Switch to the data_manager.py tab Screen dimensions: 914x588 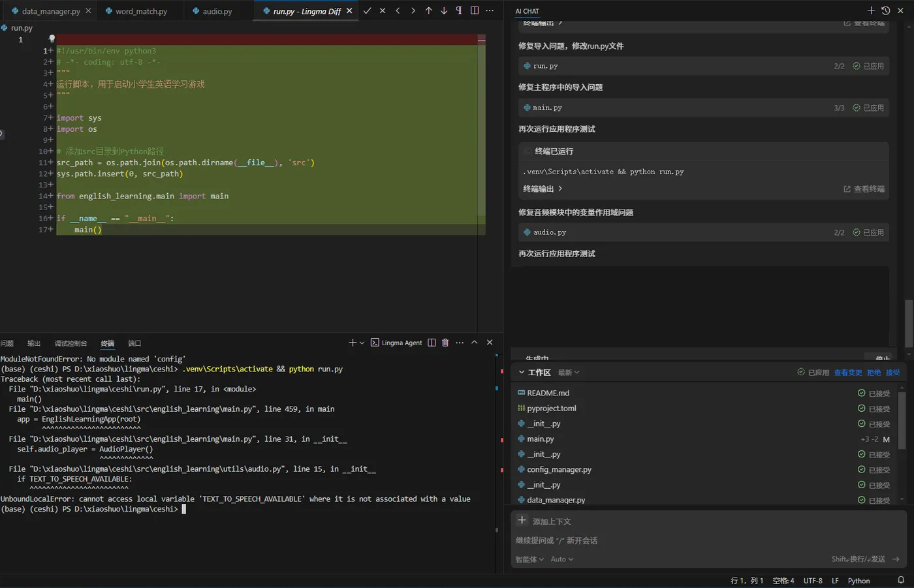pyautogui.click(x=51, y=11)
